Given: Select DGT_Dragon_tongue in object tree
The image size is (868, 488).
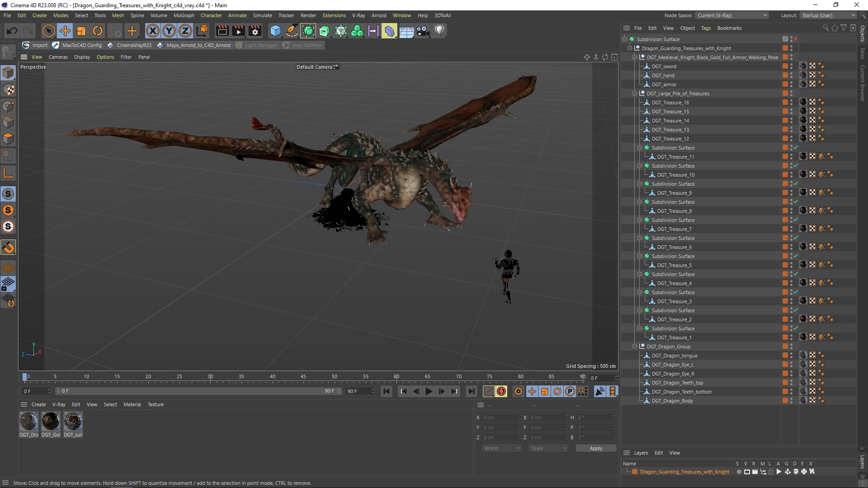Looking at the screenshot, I should [x=675, y=356].
